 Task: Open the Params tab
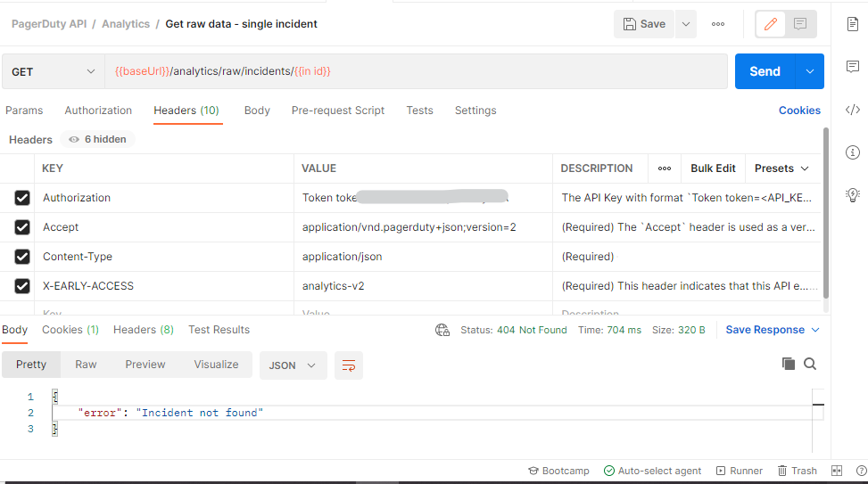[24, 111]
